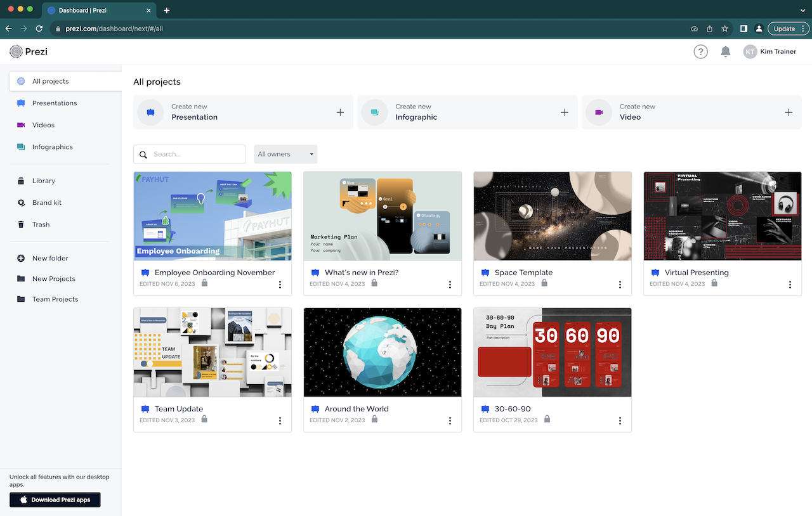Open the notifications bell
Viewport: 812px width, 516px height.
point(726,51)
